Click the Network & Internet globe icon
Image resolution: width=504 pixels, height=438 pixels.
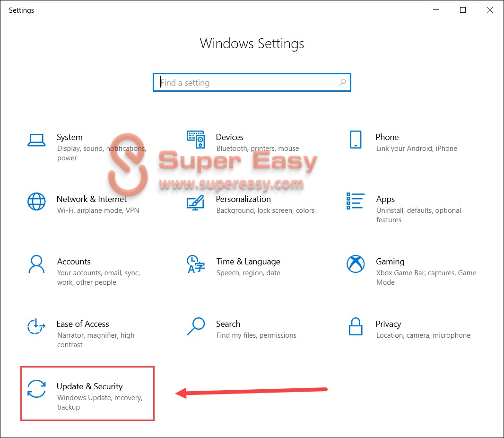36,201
